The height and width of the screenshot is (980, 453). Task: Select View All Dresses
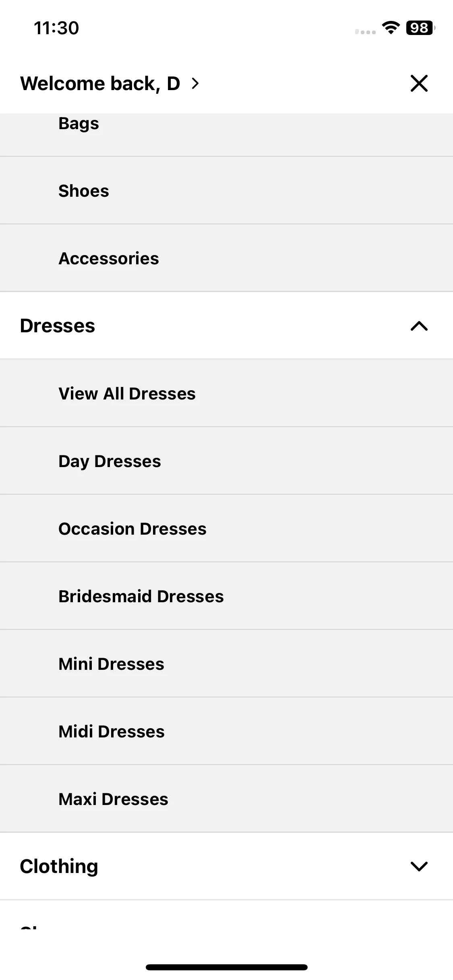click(226, 393)
